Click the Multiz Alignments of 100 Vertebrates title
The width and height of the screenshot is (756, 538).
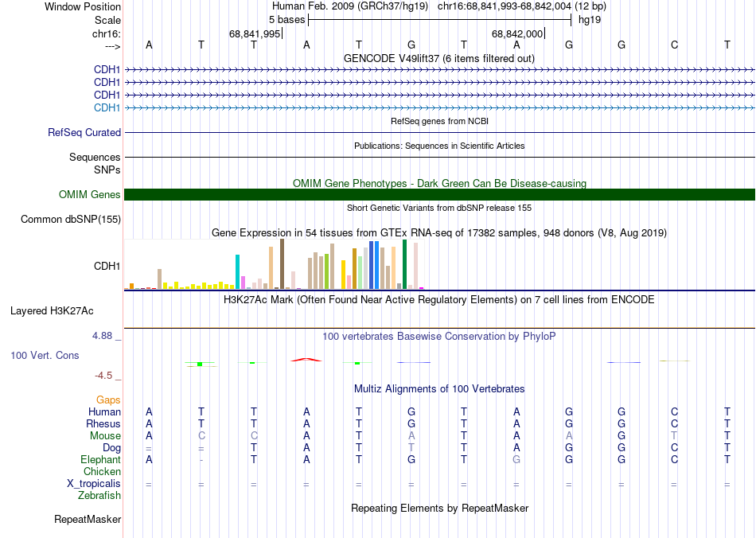[439, 389]
